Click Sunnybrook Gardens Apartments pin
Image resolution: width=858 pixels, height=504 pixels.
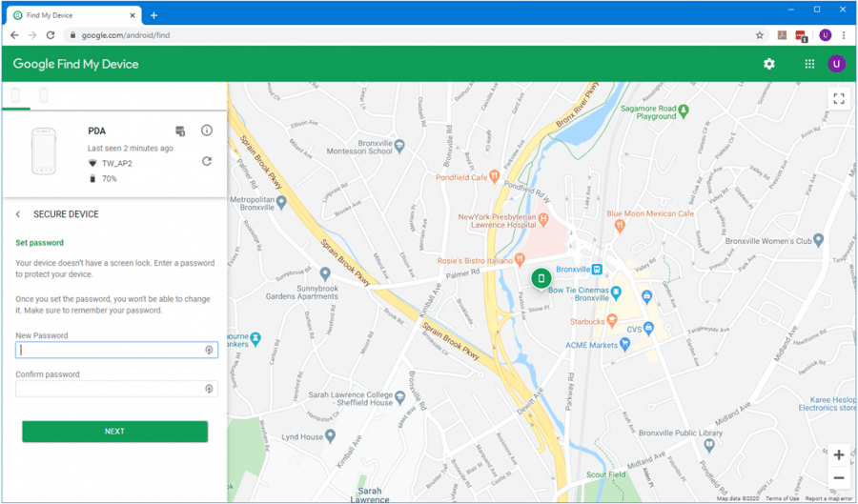(x=325, y=272)
